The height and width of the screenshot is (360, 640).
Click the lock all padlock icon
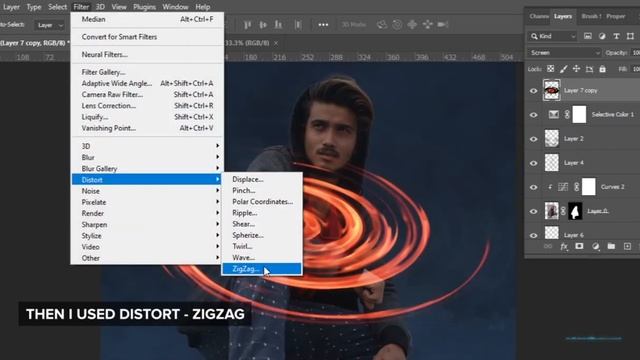tap(602, 69)
